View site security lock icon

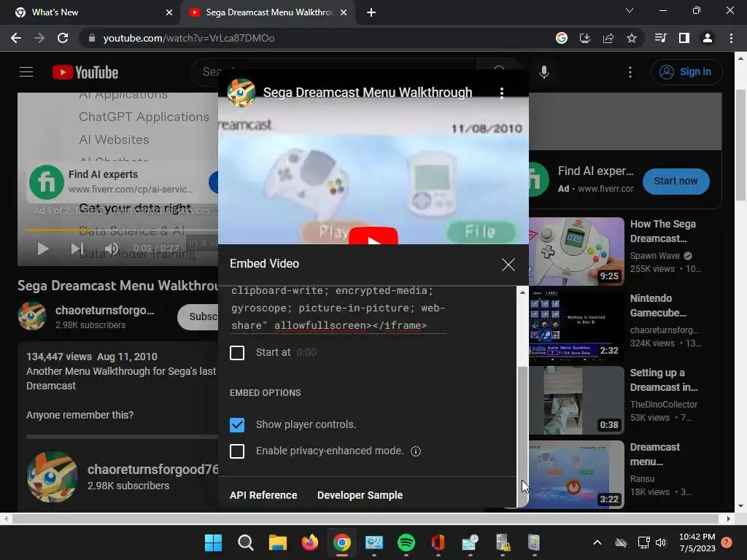tap(91, 38)
